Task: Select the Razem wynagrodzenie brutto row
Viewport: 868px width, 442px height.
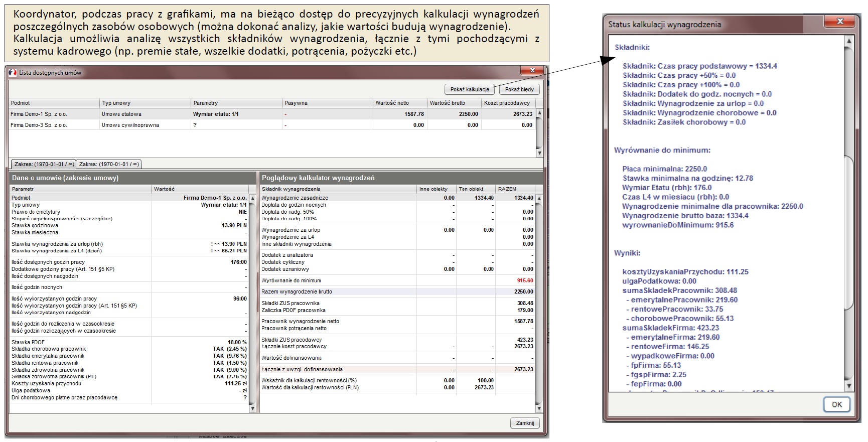Action: coord(397,291)
